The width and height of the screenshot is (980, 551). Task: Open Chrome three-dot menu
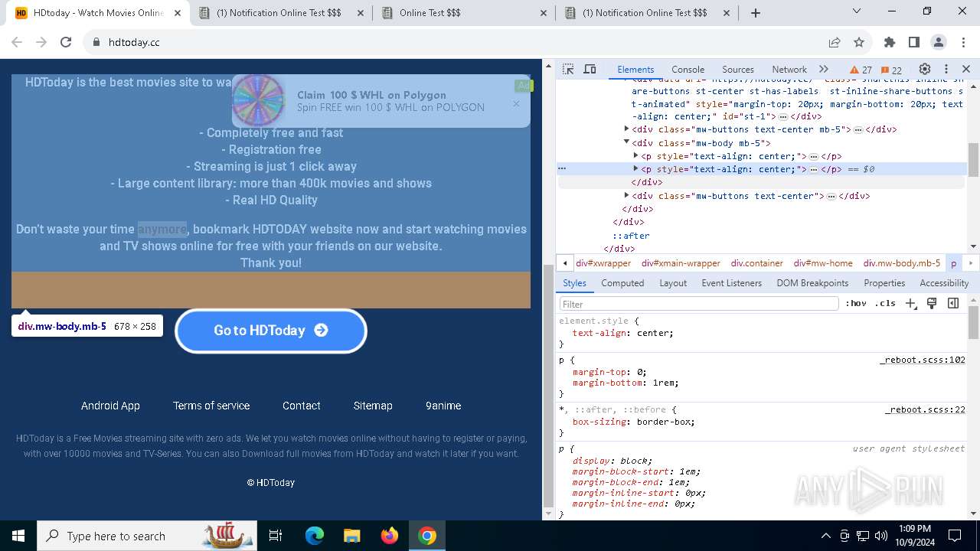[x=962, y=42]
